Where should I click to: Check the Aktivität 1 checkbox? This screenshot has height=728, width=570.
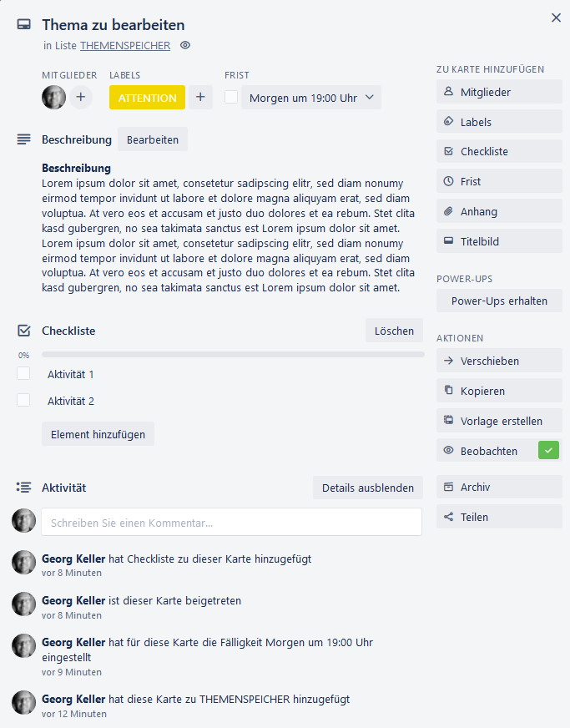pyautogui.click(x=23, y=373)
